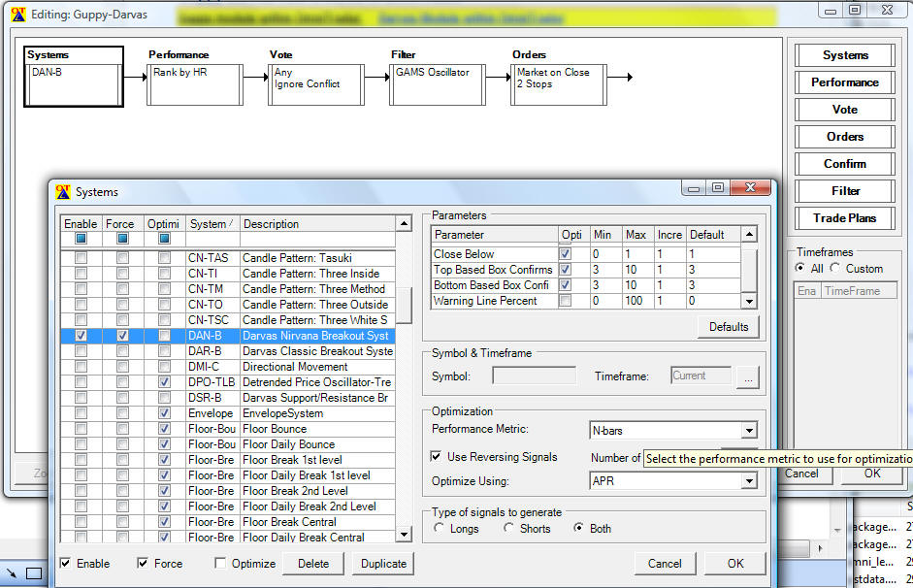The height and width of the screenshot is (588, 913).
Task: Uncheck the bottom Enable checkbox
Action: (x=66, y=563)
